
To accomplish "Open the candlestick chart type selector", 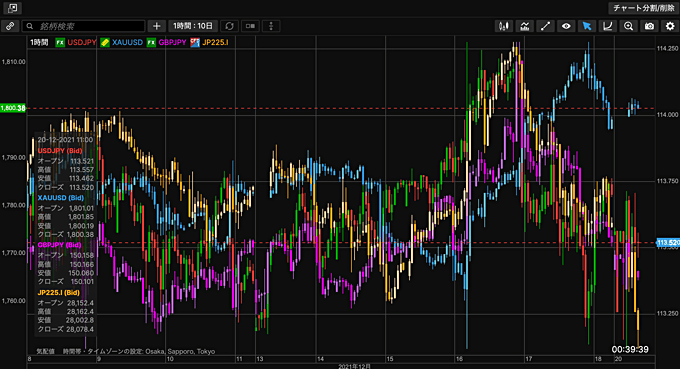I will coord(503,26).
